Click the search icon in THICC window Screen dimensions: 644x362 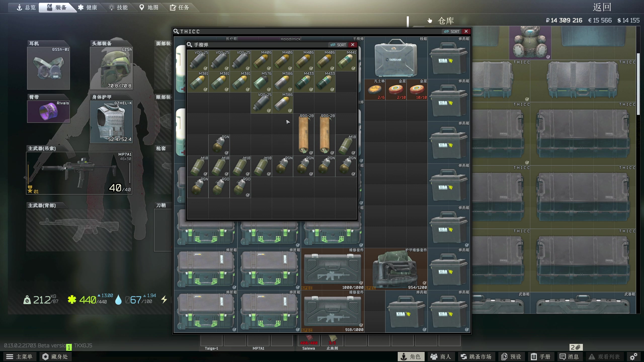[x=176, y=31]
